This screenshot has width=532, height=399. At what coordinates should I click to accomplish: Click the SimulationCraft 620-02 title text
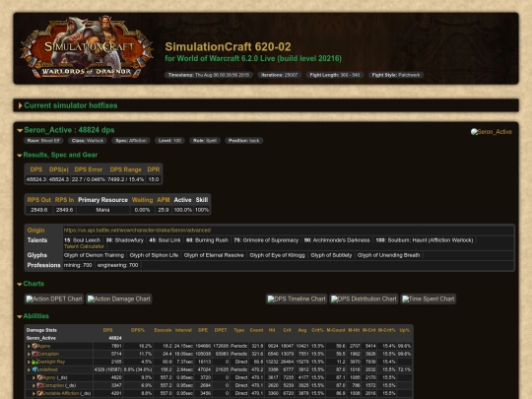click(228, 47)
